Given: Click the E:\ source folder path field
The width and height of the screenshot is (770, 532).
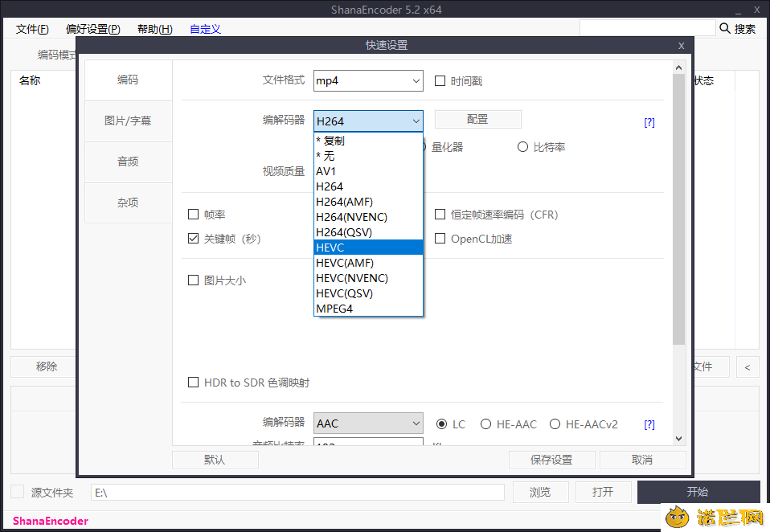Looking at the screenshot, I should 297,493.
